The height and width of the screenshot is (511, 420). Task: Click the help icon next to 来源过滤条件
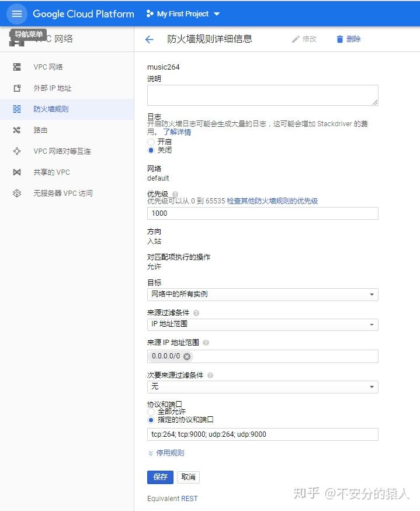(196, 313)
